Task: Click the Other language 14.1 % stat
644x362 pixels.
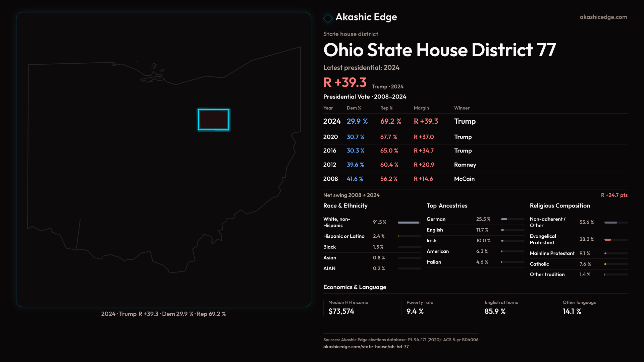Action: (572, 311)
